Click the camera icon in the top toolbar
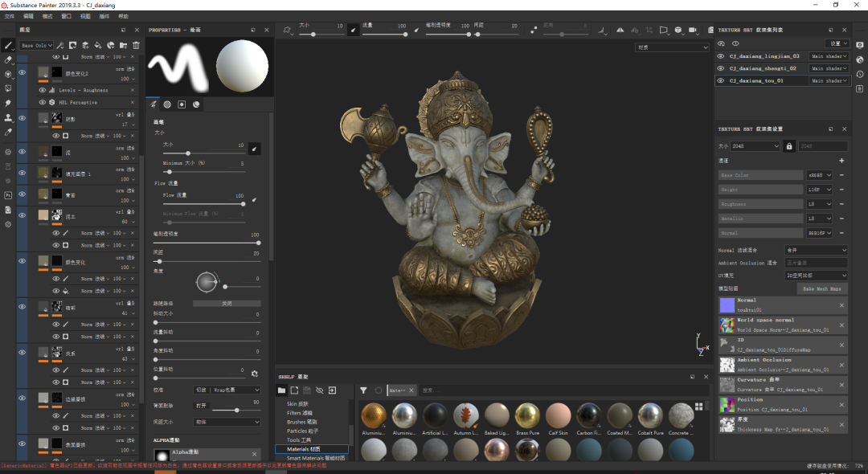 click(693, 30)
